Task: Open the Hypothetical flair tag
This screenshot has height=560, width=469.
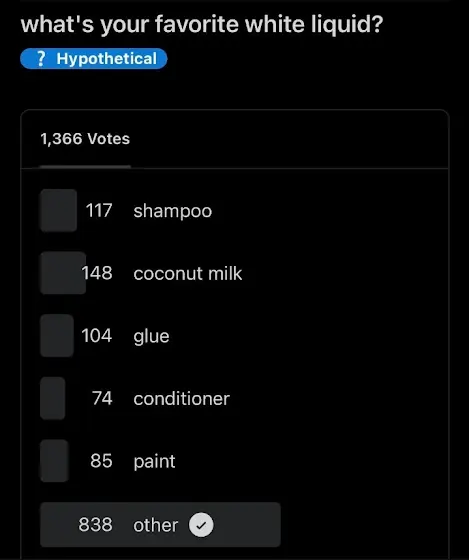Action: (x=94, y=59)
